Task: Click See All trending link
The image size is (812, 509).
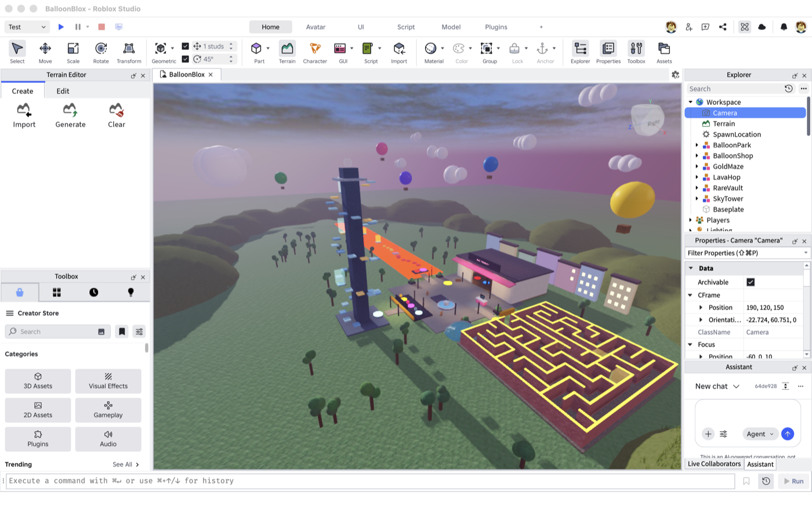Action: (126, 464)
